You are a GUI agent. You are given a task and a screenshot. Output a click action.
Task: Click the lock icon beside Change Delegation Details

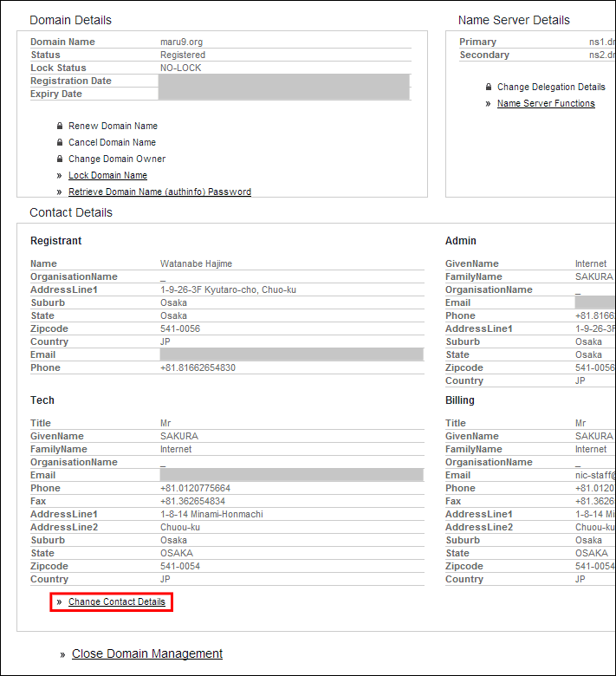click(x=489, y=88)
